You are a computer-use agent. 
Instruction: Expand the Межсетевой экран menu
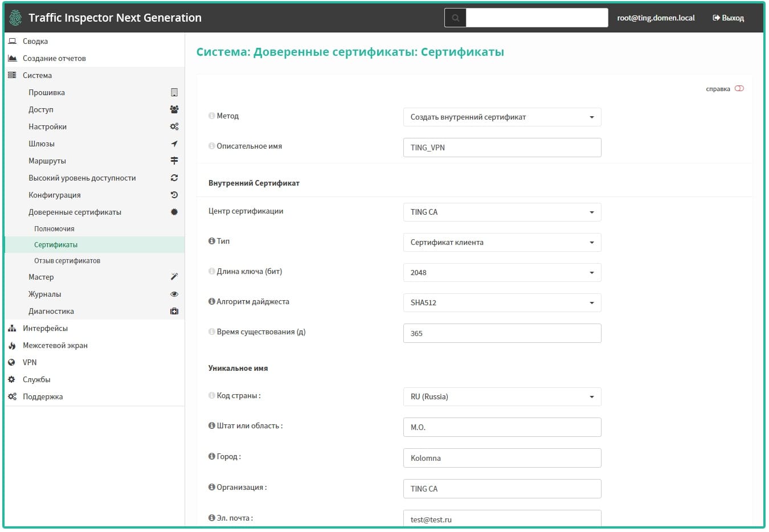tap(55, 345)
